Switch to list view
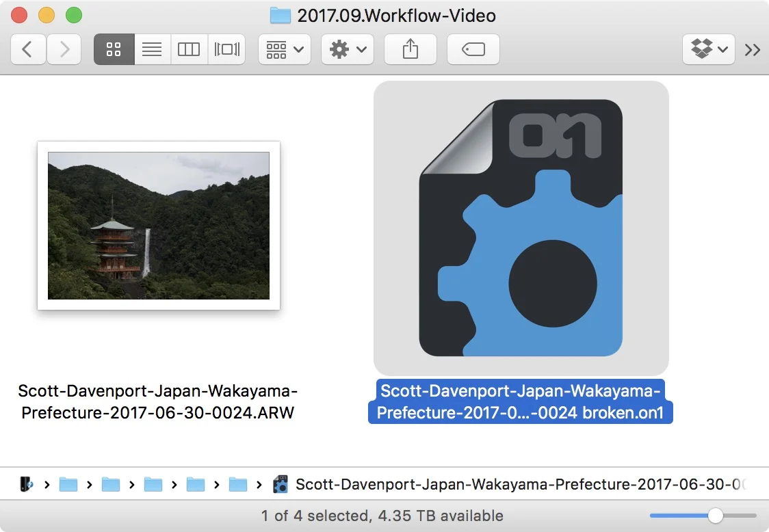This screenshot has width=769, height=532. point(152,49)
